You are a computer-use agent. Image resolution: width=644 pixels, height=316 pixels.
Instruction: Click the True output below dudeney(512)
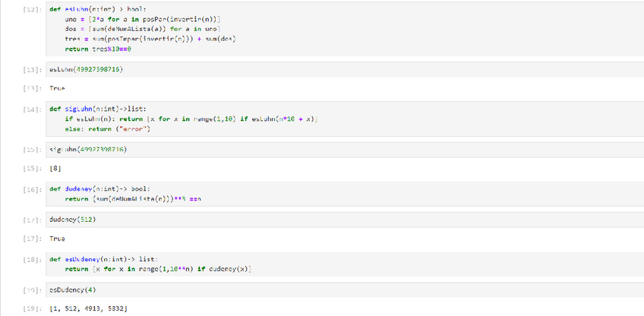click(x=57, y=238)
